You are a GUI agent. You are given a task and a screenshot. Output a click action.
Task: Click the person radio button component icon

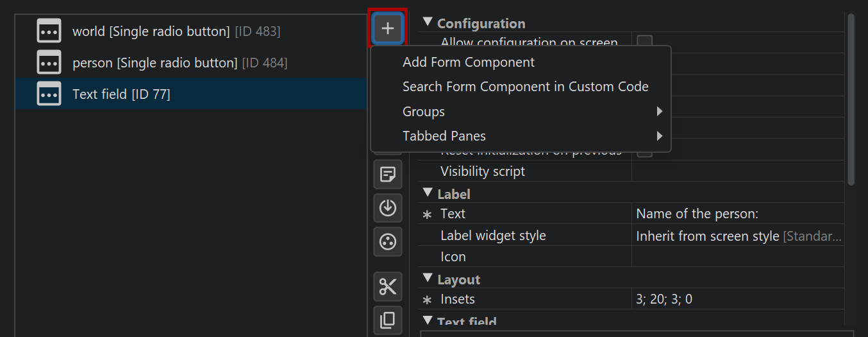(49, 62)
